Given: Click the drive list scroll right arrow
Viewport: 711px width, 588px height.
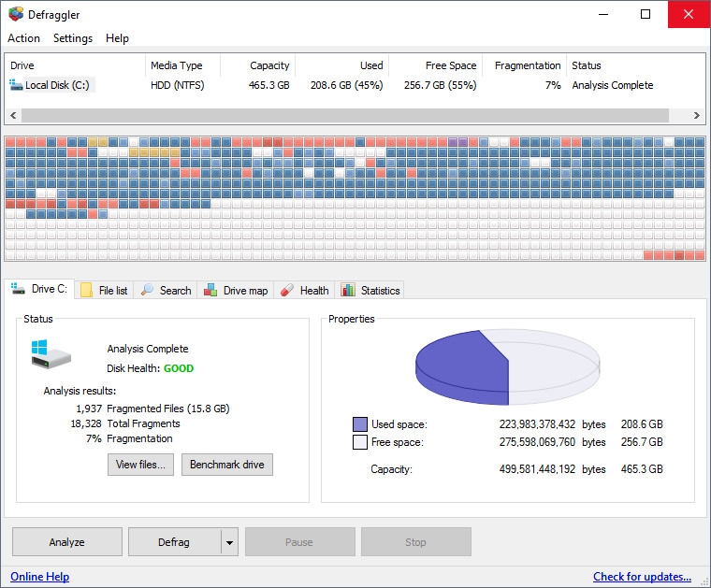Looking at the screenshot, I should pos(696,115).
